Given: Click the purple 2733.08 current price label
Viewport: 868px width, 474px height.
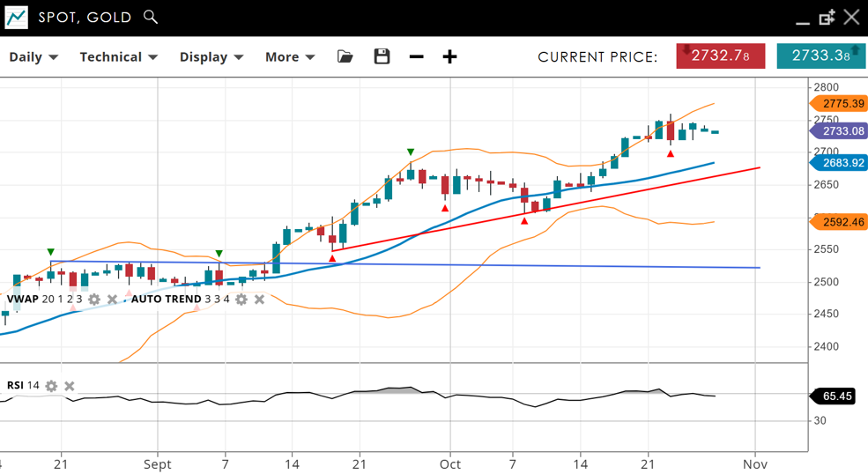Looking at the screenshot, I should (841, 131).
